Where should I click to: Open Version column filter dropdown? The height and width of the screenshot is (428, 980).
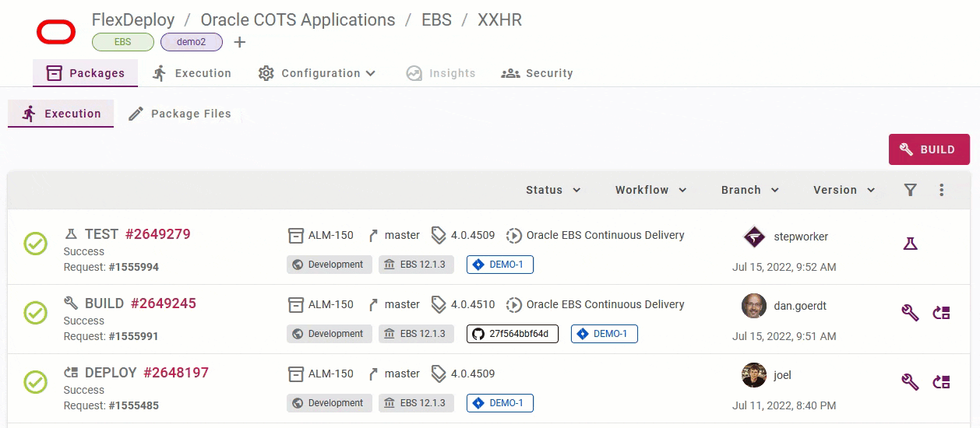(x=844, y=190)
